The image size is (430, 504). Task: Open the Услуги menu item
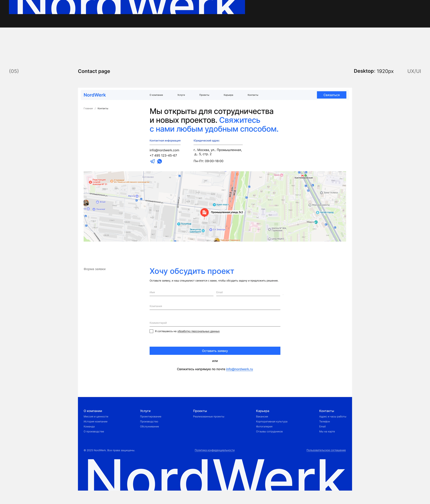[x=181, y=95]
